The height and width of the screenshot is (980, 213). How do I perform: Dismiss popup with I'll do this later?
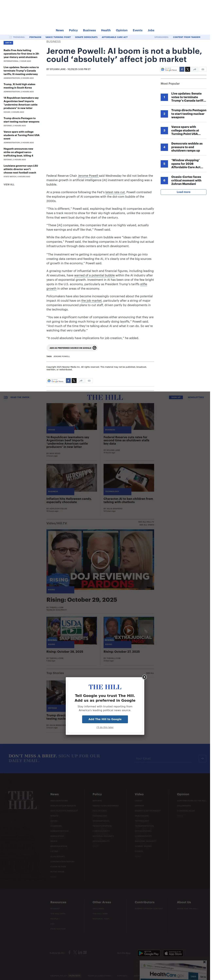[105, 727]
